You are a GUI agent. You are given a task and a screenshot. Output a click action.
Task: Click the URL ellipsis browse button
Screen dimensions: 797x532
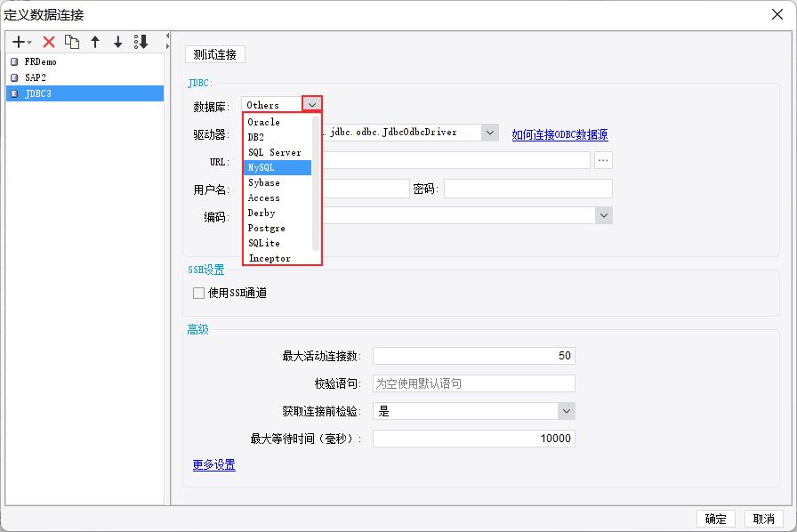click(x=603, y=160)
